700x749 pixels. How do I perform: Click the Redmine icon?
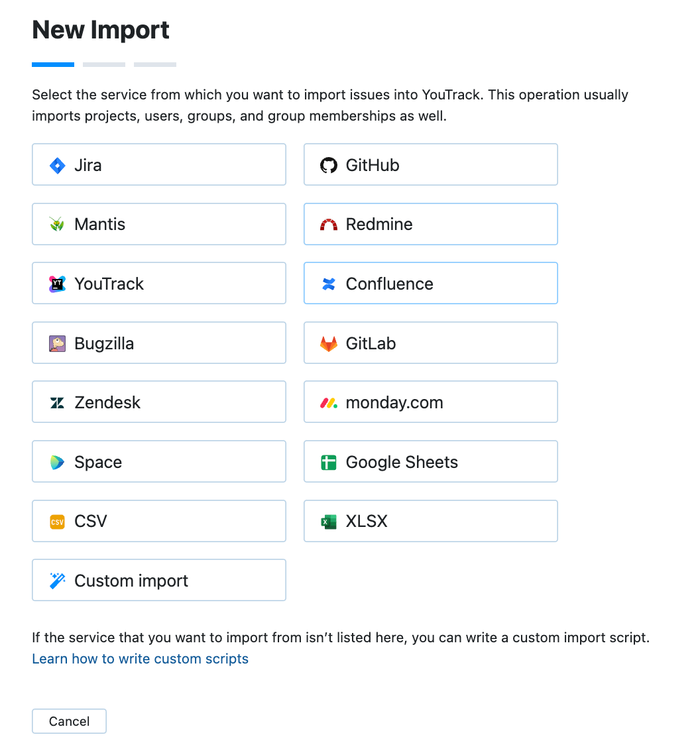point(329,223)
